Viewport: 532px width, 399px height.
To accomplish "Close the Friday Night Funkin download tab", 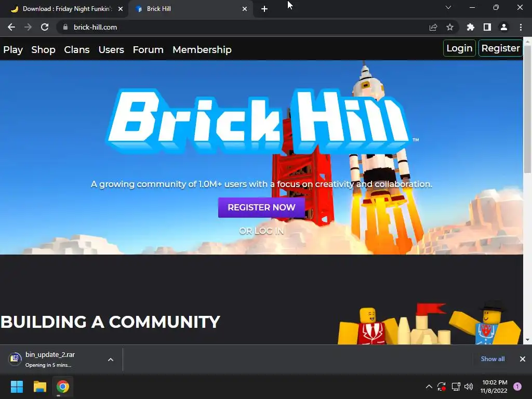I will 121,9.
